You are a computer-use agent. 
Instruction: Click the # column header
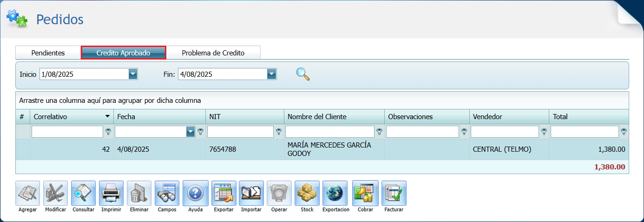point(23,117)
